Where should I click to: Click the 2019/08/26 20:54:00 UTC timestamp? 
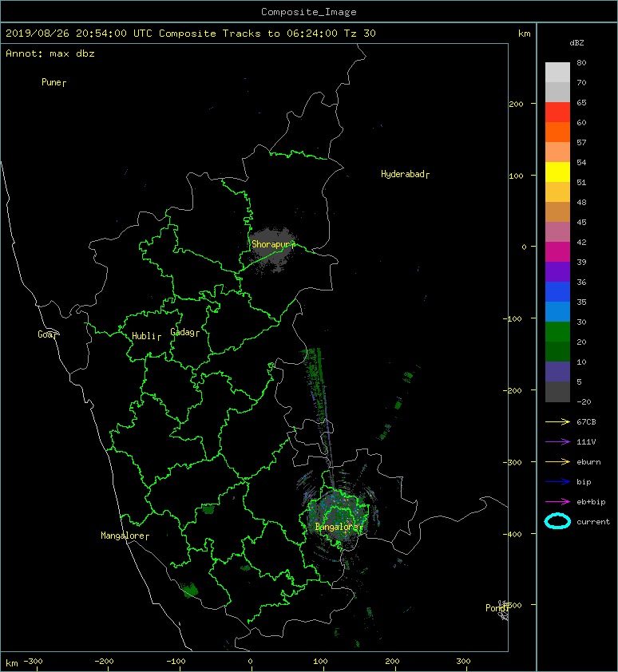[x=78, y=34]
